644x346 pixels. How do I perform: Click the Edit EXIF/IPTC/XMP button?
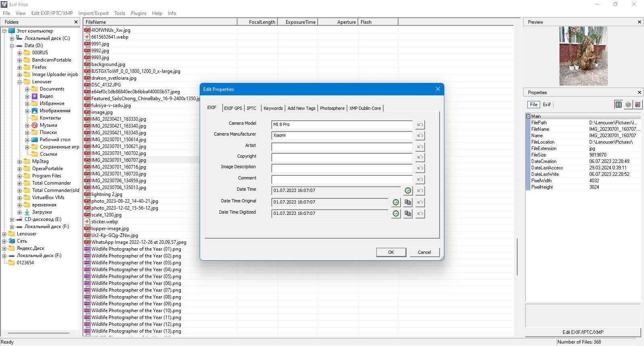tap(583, 332)
